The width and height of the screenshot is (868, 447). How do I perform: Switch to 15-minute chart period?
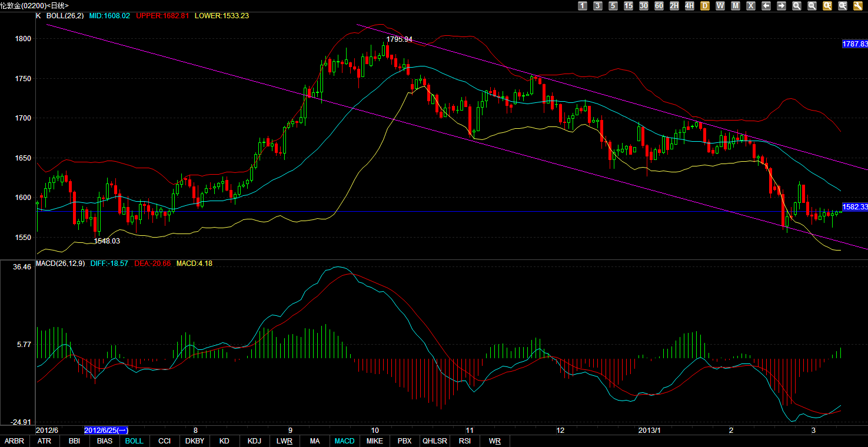point(628,5)
